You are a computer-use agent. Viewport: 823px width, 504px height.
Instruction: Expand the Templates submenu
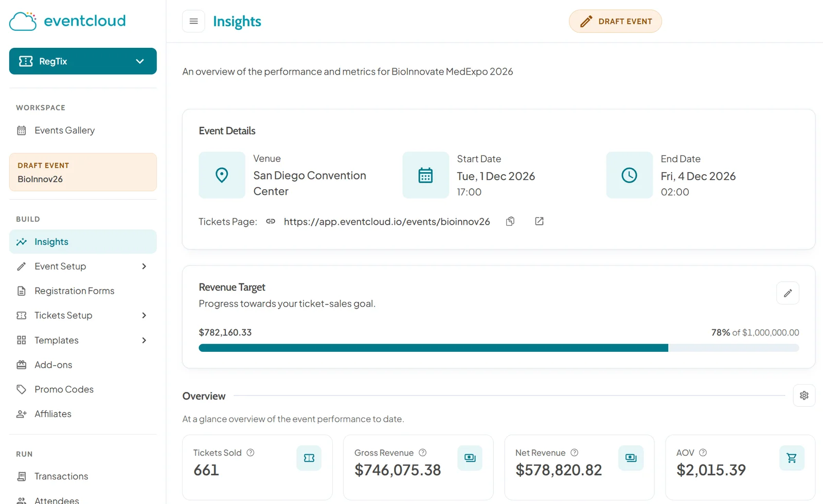83,340
